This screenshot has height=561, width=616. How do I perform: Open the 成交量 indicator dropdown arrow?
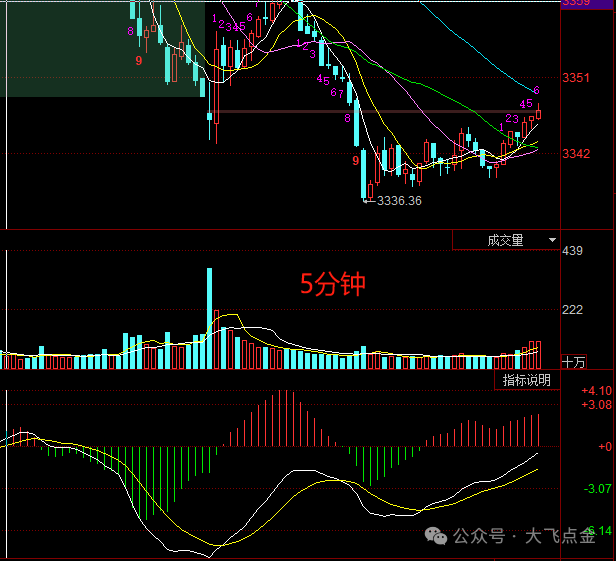pos(551,240)
